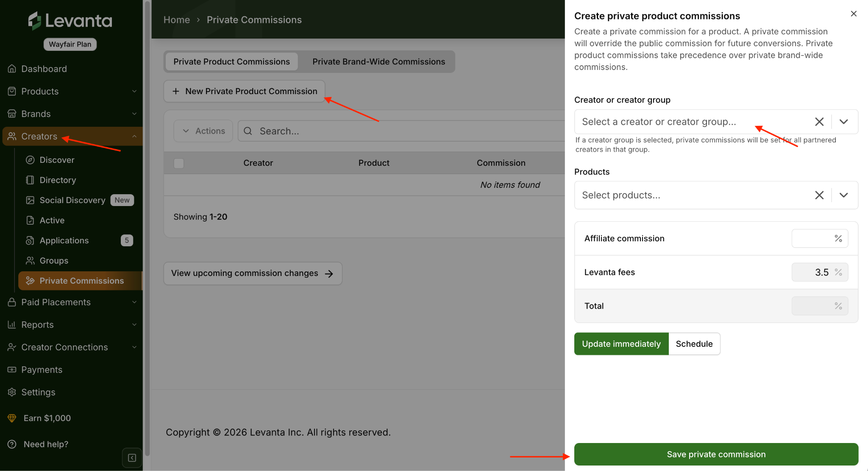Click the Discover compass icon

pos(30,160)
